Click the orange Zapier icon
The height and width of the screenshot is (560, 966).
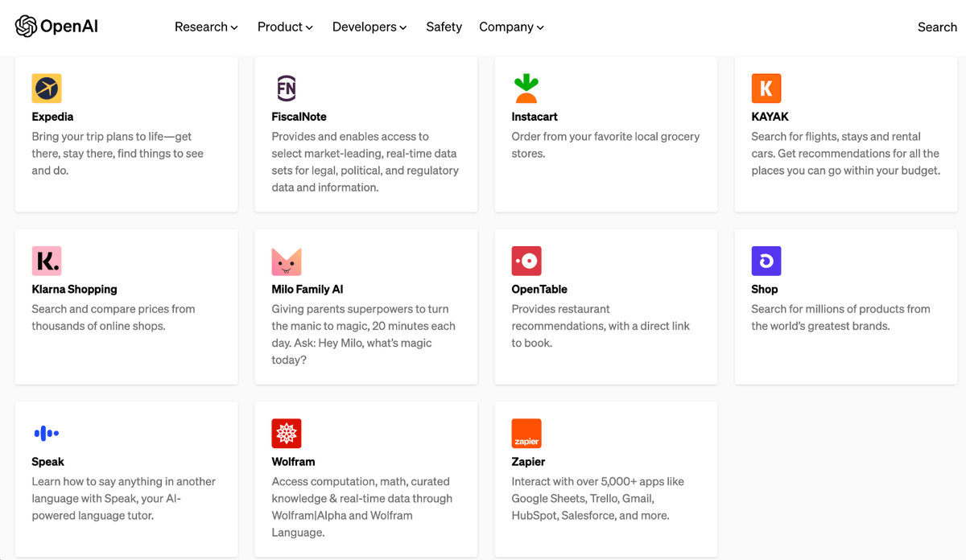click(x=526, y=434)
